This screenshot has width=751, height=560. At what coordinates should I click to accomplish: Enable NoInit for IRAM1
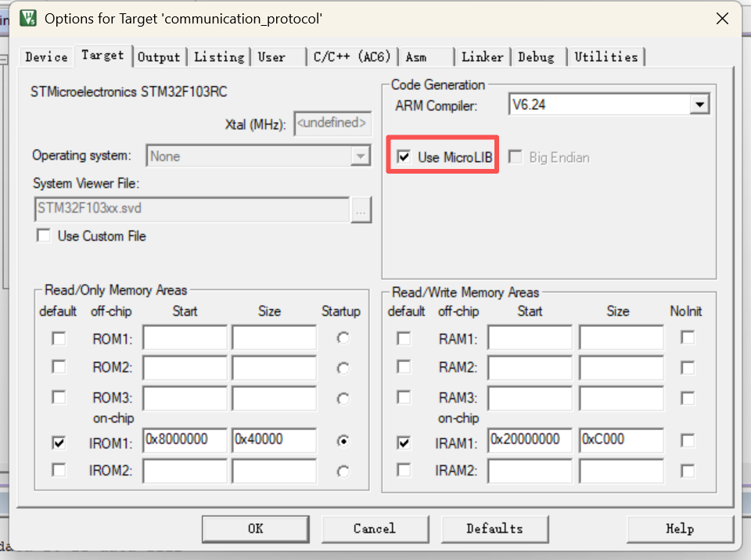tap(688, 440)
